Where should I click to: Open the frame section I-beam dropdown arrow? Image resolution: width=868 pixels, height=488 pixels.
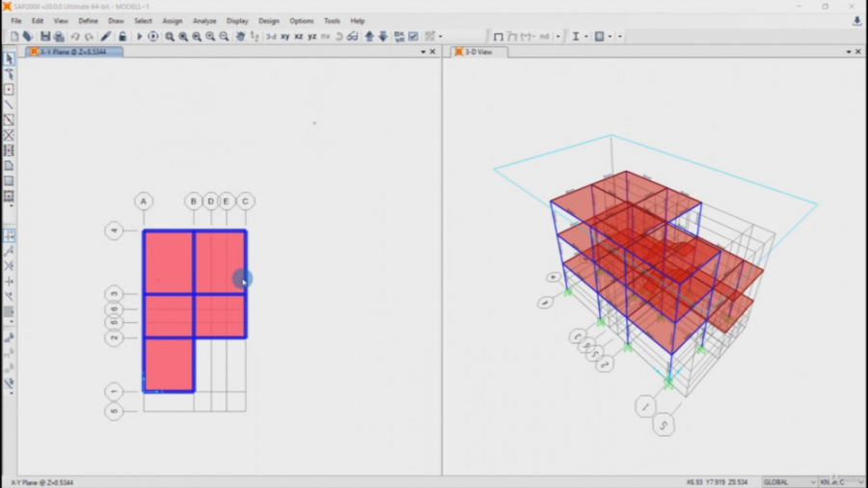(x=586, y=37)
